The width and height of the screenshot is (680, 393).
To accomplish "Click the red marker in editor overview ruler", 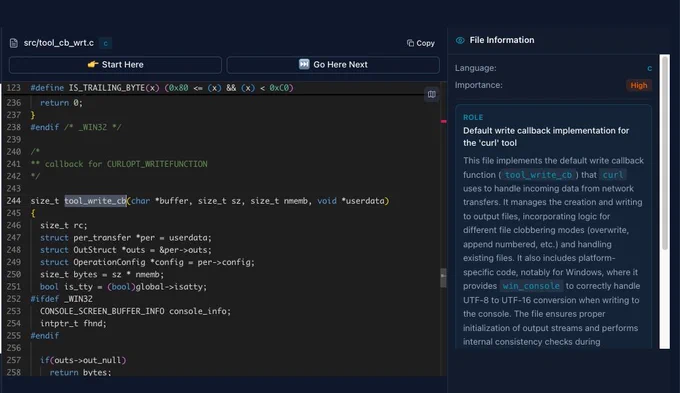I will [444, 121].
